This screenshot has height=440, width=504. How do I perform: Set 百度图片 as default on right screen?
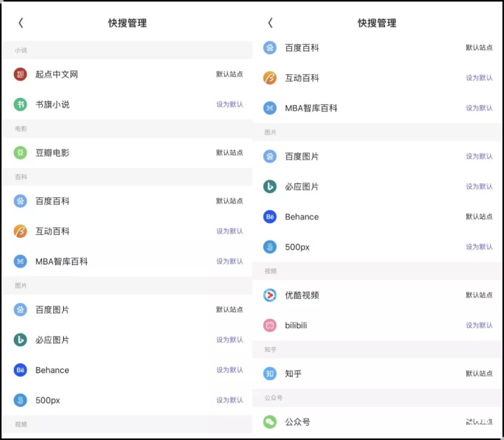tap(479, 157)
